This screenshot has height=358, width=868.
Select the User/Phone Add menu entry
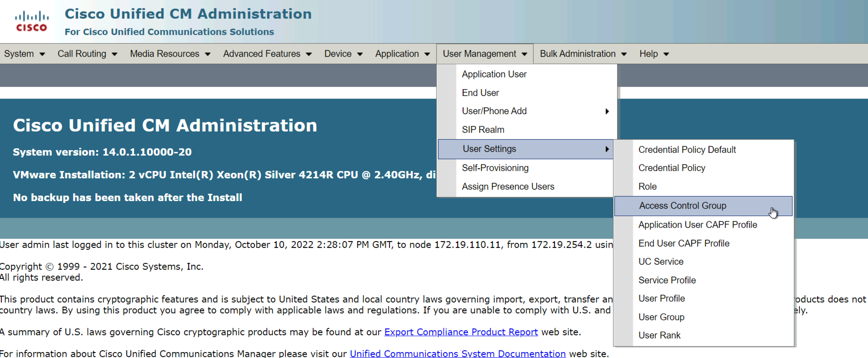point(527,111)
